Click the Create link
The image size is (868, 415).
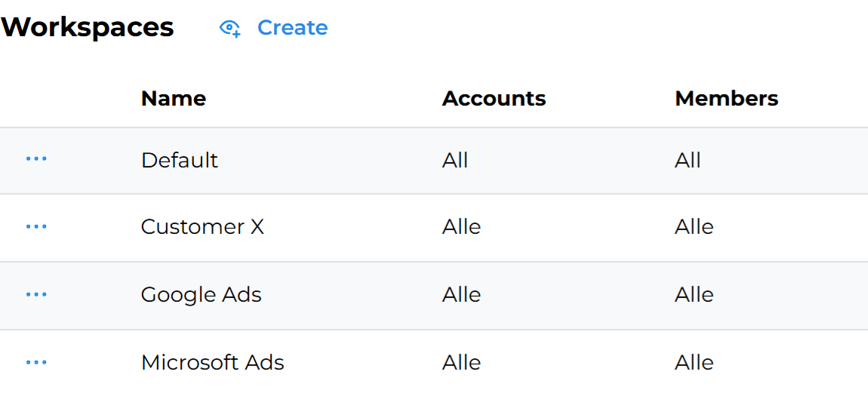pyautogui.click(x=292, y=28)
